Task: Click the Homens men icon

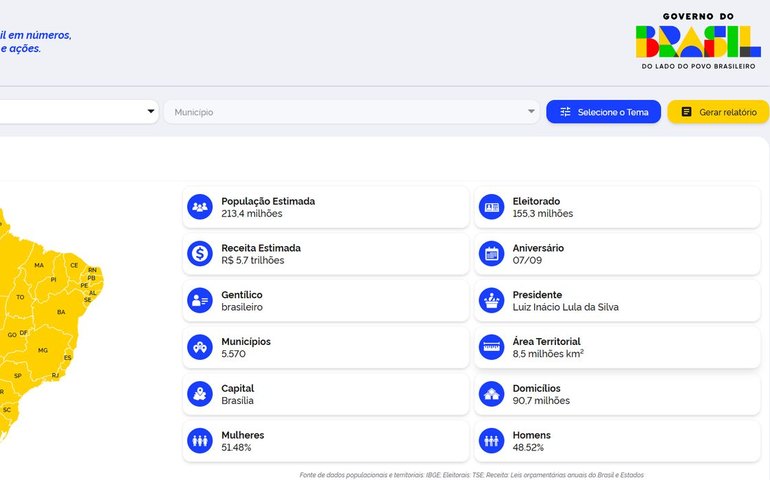Action: pyautogui.click(x=492, y=441)
